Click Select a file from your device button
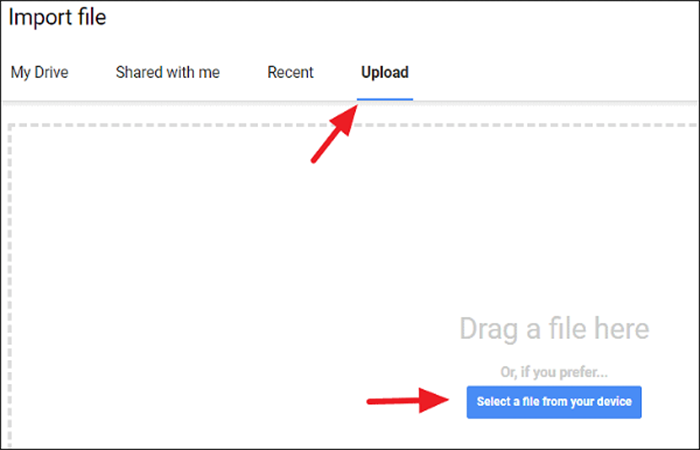 click(x=554, y=402)
